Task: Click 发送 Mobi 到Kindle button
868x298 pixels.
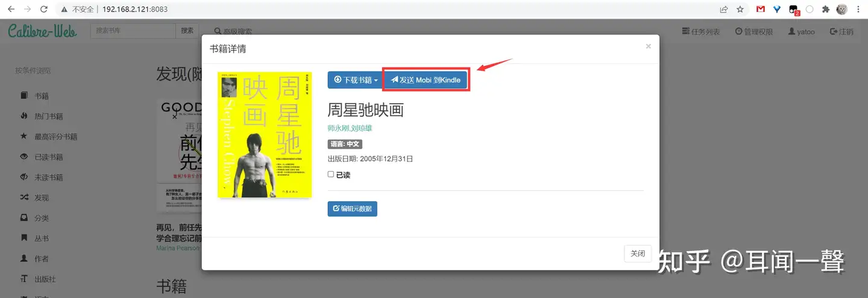Action: point(426,80)
